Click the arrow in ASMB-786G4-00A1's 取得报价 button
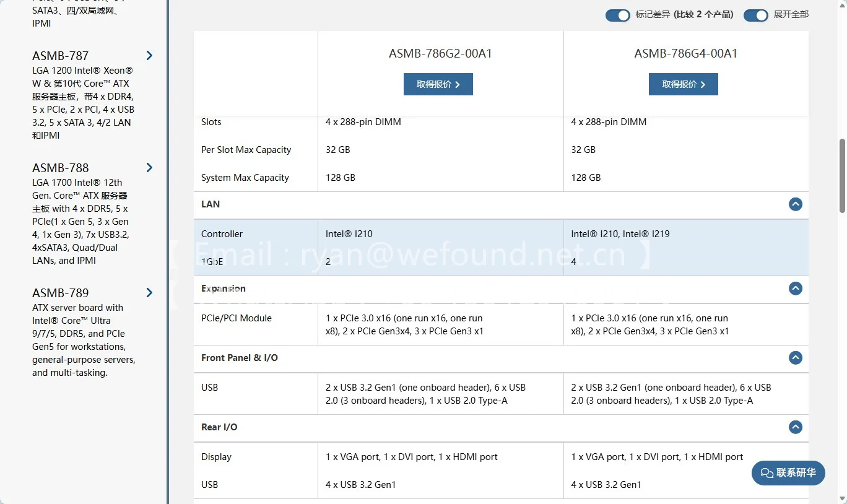Viewport: 847px width, 504px height. (703, 85)
